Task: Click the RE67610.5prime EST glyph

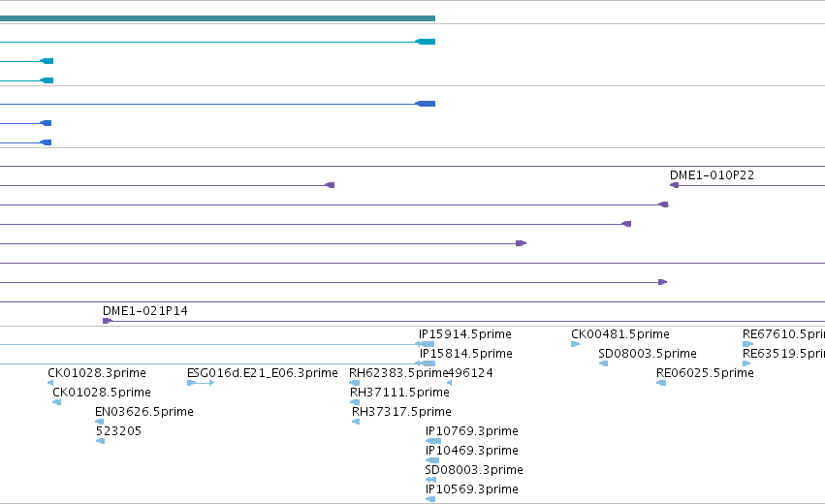Action: click(747, 344)
